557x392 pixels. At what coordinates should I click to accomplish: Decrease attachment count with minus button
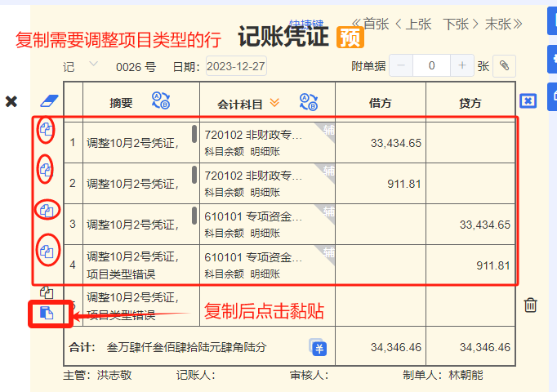click(401, 65)
